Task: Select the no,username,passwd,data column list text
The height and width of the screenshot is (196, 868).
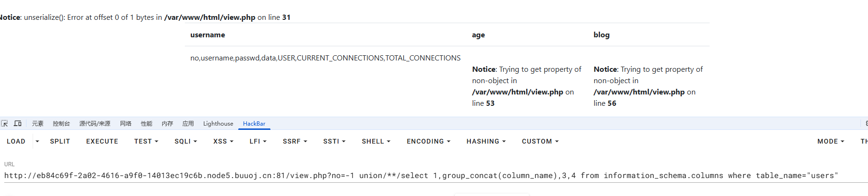Action: pos(325,58)
